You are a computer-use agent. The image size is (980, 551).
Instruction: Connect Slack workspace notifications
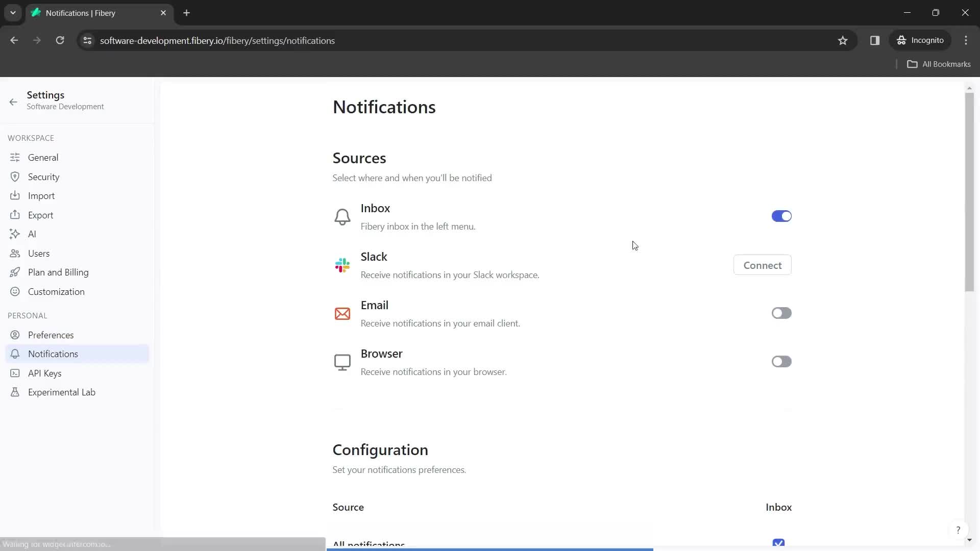click(762, 264)
